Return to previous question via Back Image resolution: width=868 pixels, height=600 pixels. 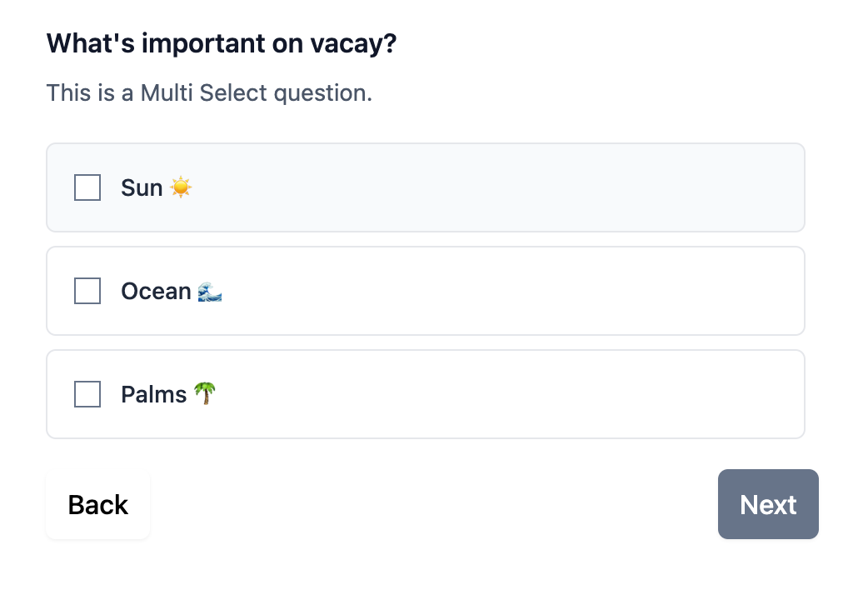(x=98, y=504)
